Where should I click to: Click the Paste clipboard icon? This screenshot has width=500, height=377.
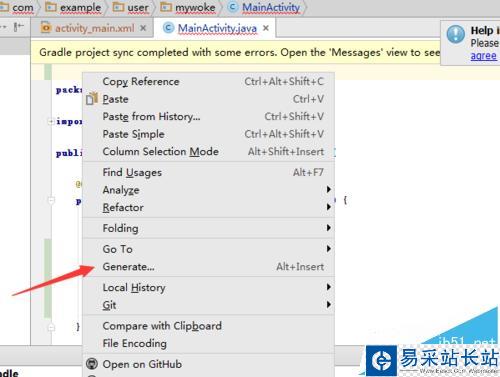pos(92,99)
